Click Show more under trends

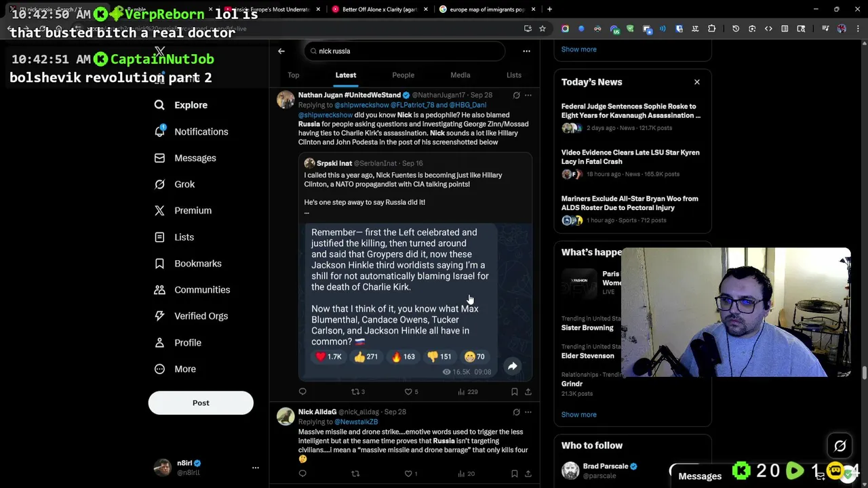pyautogui.click(x=578, y=414)
